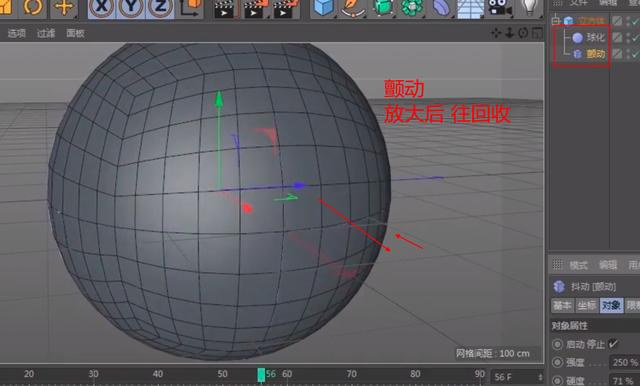The image size is (640, 386).
Task: Click viewport rotate camera icon
Action: pyautogui.click(x=523, y=33)
